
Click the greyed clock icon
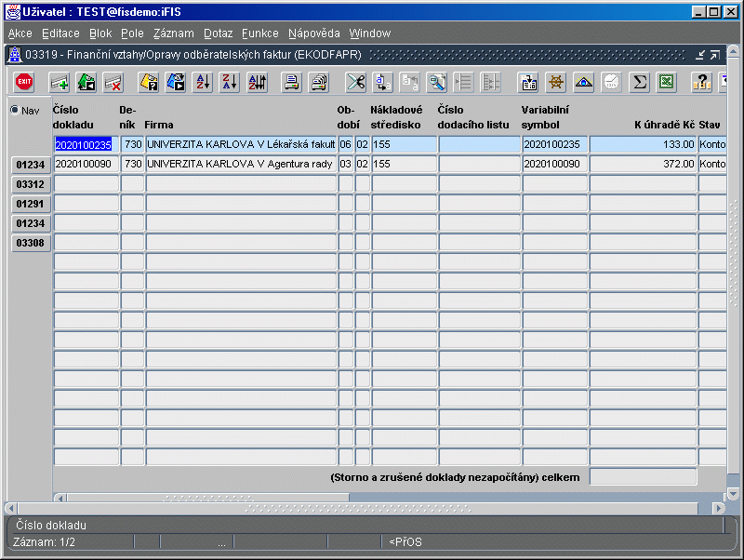(x=611, y=82)
